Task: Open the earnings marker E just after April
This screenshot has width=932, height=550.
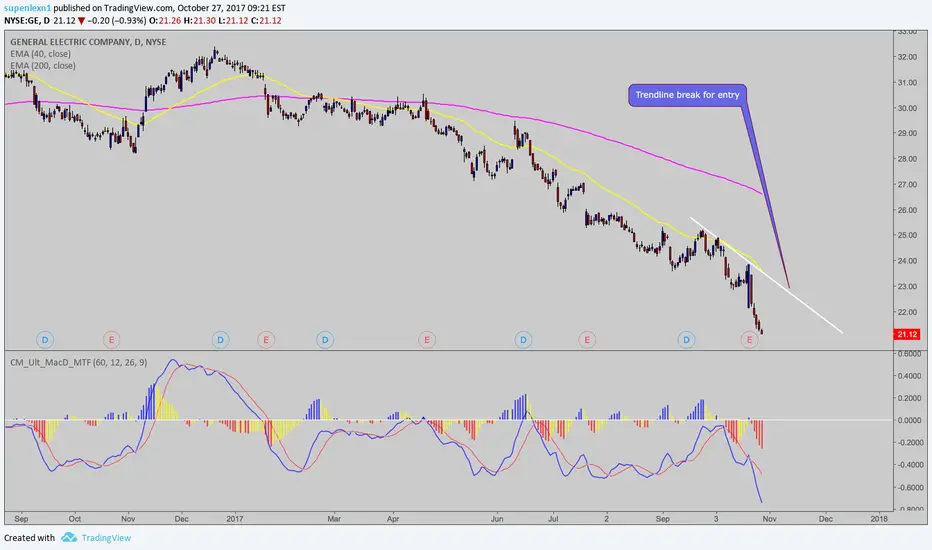Action: pos(427,340)
